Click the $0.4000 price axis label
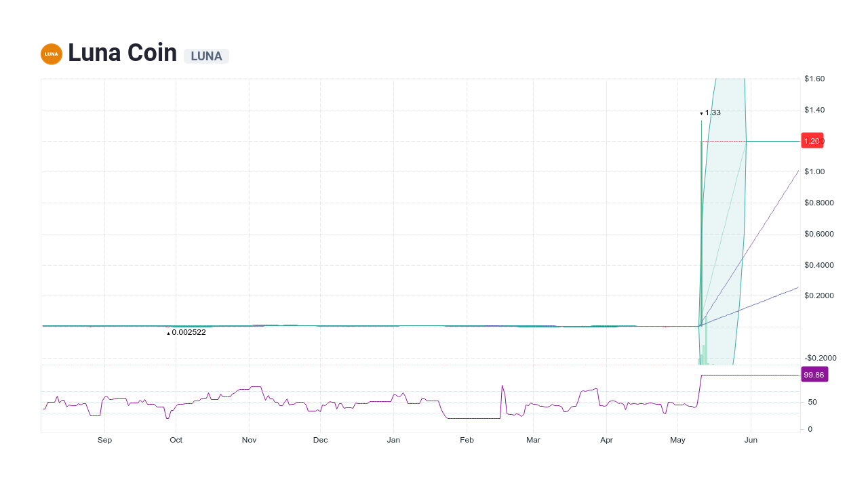Viewport: 868px width, 488px height. [819, 265]
